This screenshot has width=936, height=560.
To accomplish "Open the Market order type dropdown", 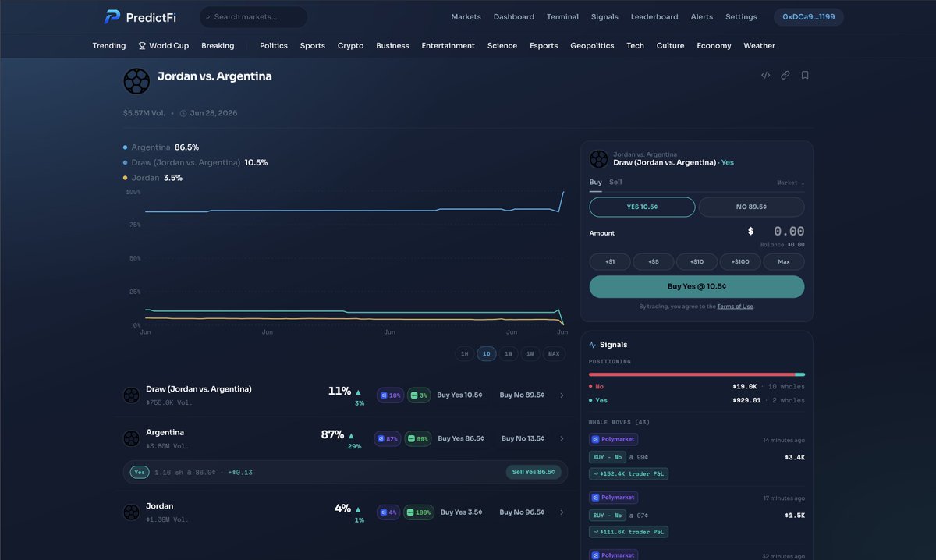I will coord(790,183).
